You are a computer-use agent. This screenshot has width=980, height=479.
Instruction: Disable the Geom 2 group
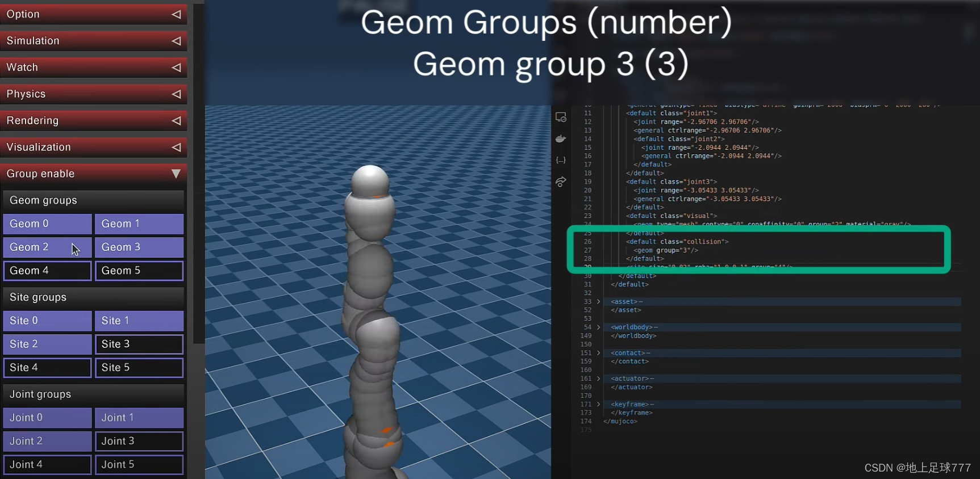pyautogui.click(x=47, y=247)
